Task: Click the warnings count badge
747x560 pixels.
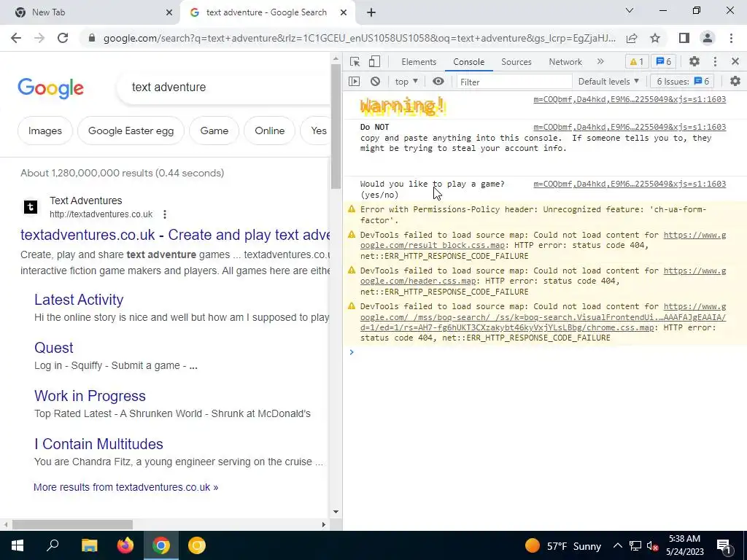Action: [636, 61]
